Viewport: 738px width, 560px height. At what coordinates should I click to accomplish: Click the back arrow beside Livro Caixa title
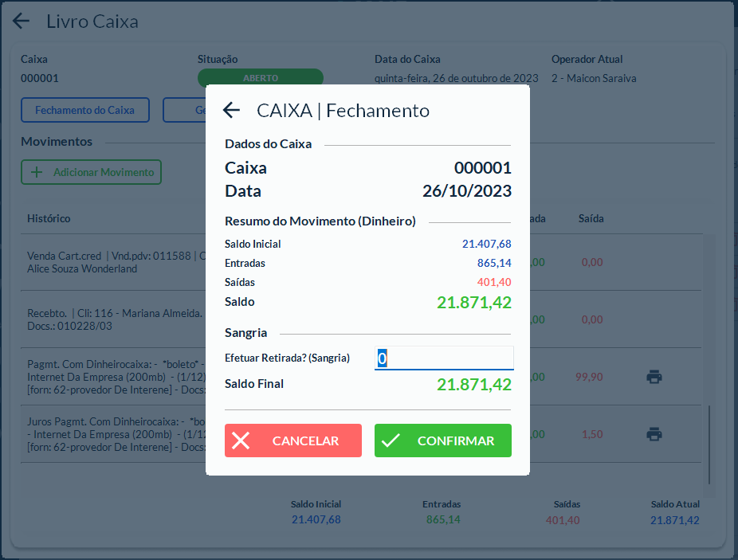(x=20, y=21)
